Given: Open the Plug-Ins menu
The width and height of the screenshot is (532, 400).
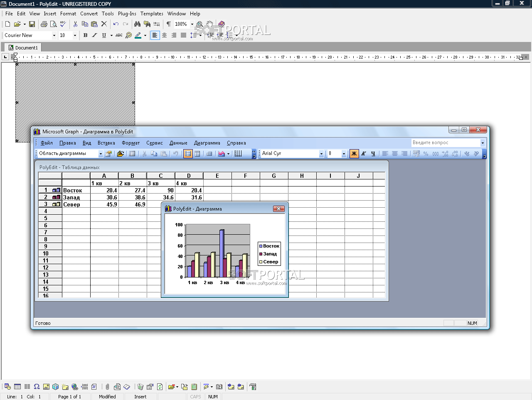Looking at the screenshot, I should pos(127,14).
